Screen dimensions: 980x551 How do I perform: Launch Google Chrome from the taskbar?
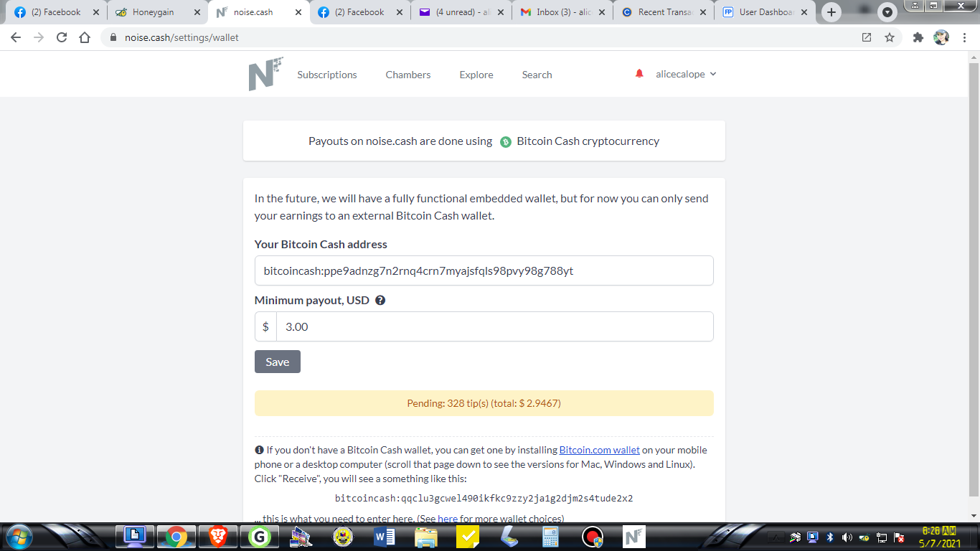click(176, 537)
